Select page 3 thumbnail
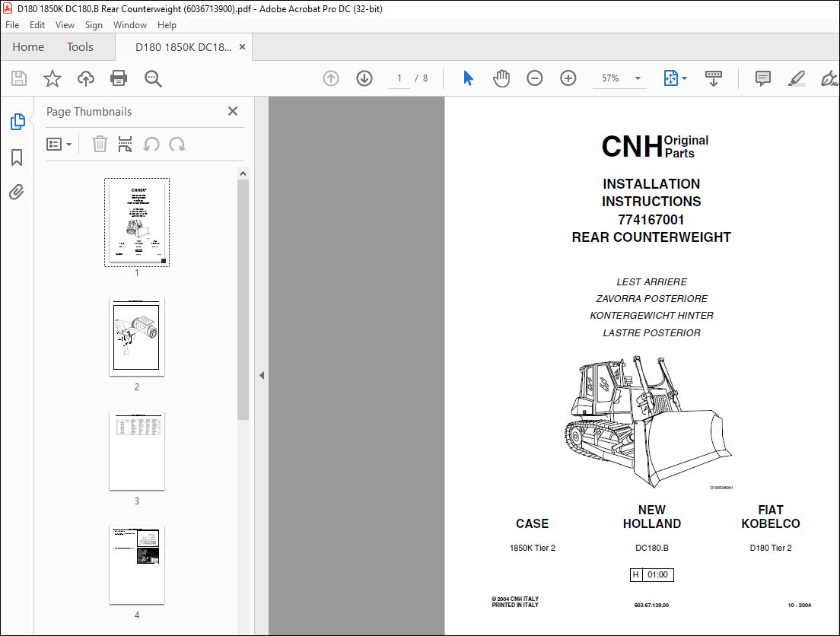The height and width of the screenshot is (636, 840). [x=137, y=451]
